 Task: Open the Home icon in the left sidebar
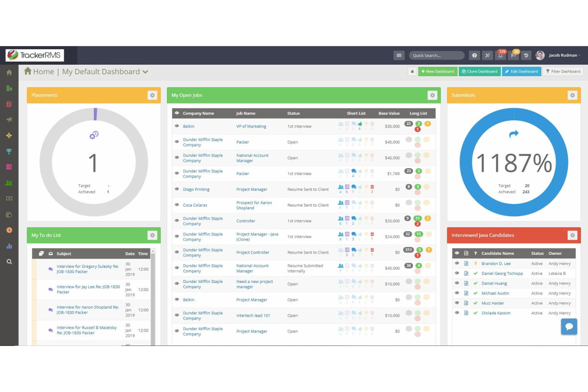click(x=9, y=73)
